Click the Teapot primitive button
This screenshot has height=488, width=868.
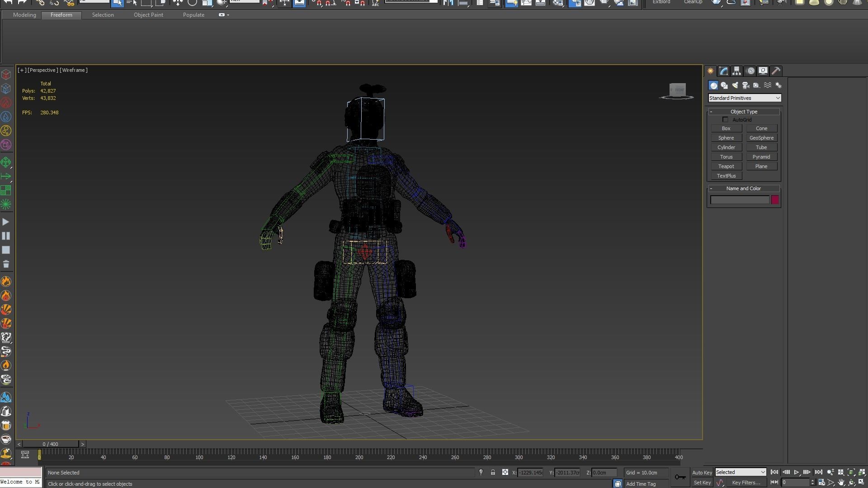tap(726, 166)
